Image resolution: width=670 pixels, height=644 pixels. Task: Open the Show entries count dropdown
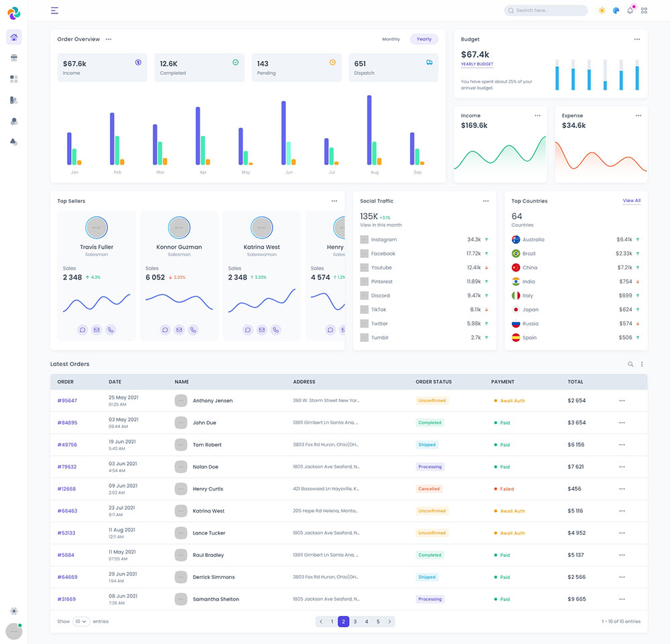pyautogui.click(x=81, y=622)
